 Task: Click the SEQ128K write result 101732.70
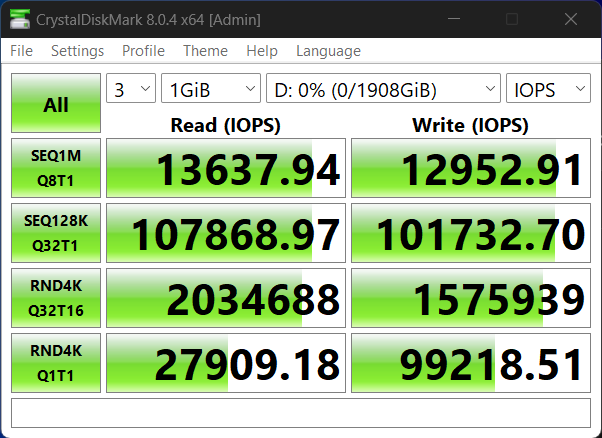(471, 233)
